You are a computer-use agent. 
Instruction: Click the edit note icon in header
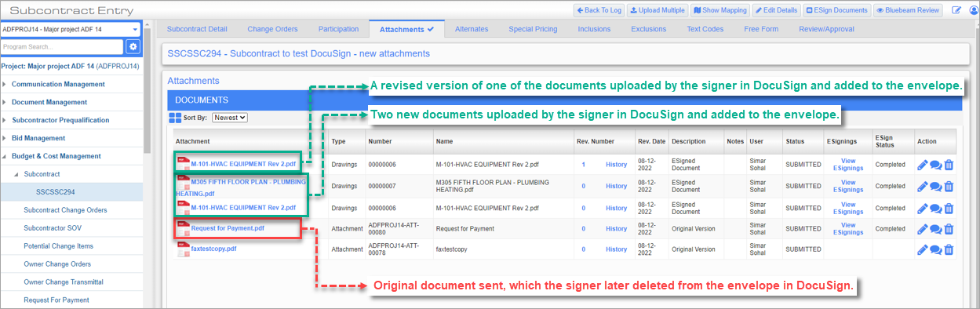coord(956,10)
